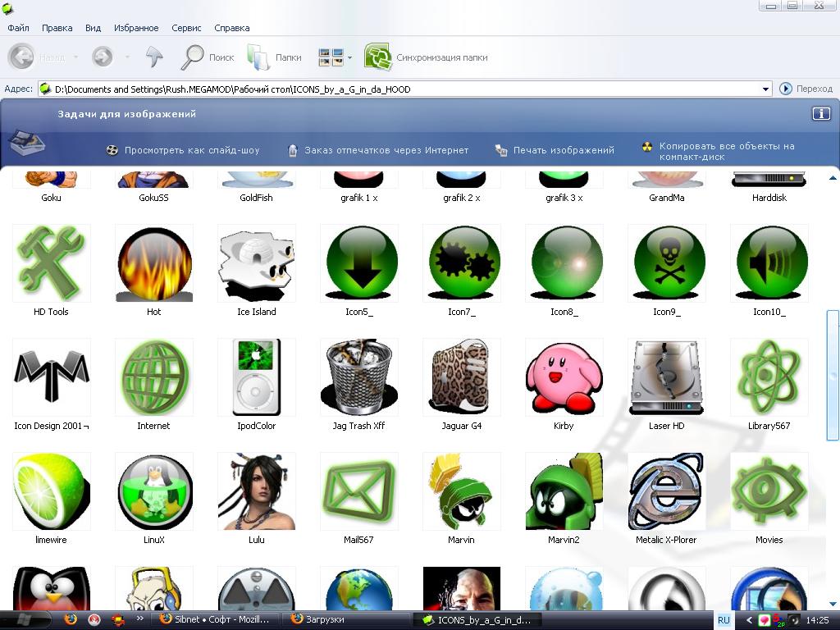Click Синхронизация папки toolbar button

click(x=426, y=57)
